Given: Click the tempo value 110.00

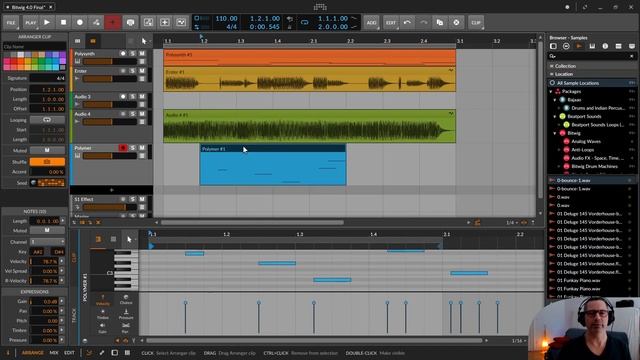Looking at the screenshot, I should (227, 18).
